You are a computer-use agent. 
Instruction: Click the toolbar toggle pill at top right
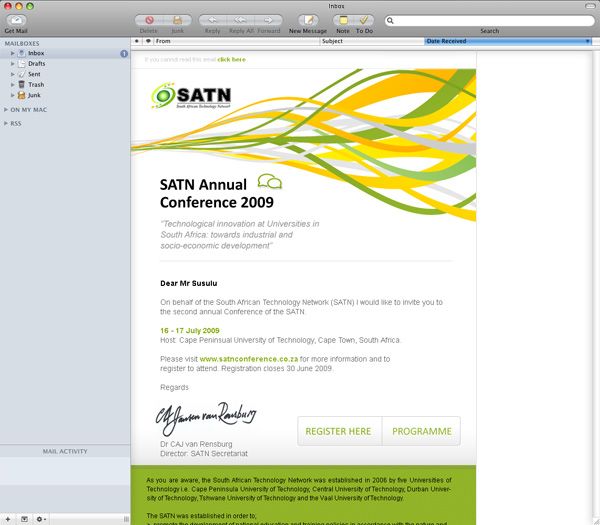590,6
